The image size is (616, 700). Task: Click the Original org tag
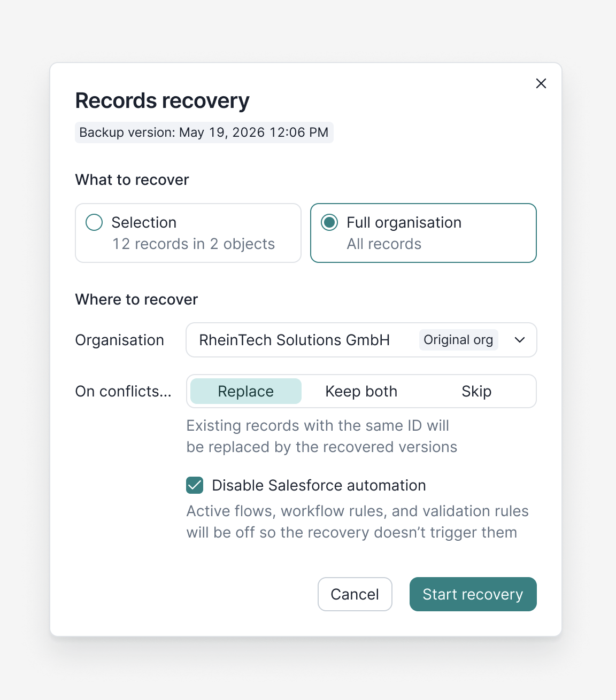[459, 340]
